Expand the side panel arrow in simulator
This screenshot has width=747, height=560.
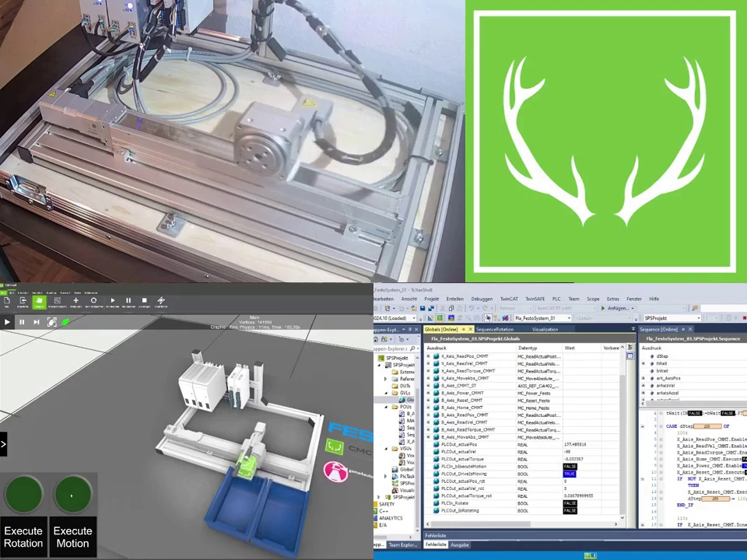coord(3,444)
